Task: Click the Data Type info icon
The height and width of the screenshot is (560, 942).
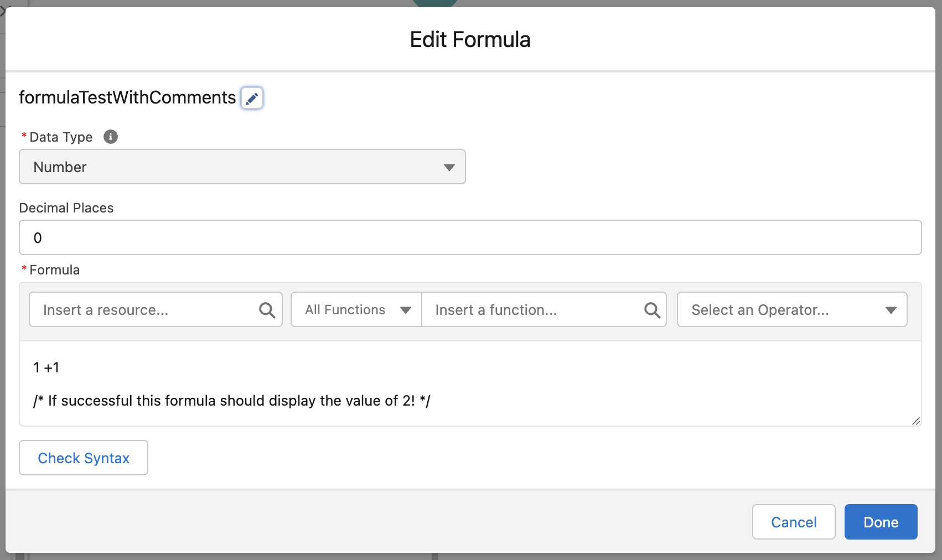Action: (111, 137)
